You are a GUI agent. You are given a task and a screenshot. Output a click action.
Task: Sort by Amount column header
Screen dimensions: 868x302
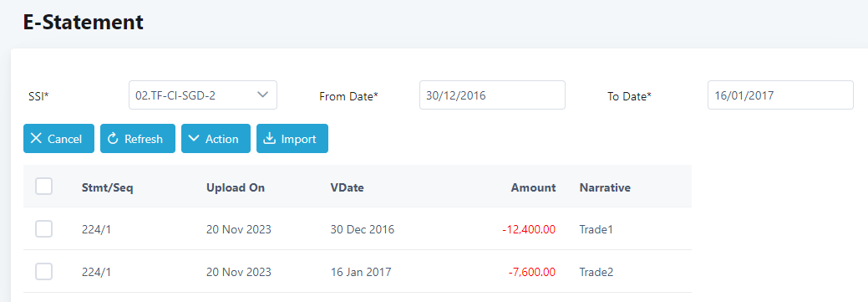point(533,187)
